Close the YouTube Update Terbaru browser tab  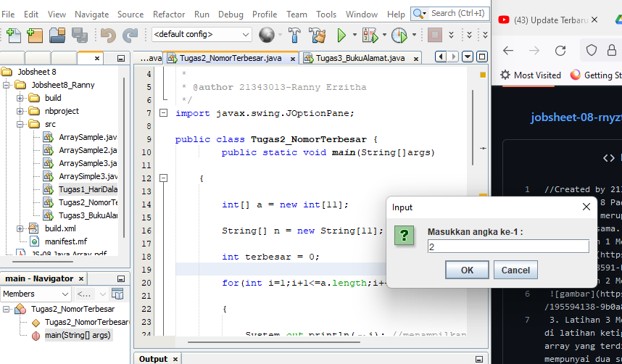(x=594, y=20)
